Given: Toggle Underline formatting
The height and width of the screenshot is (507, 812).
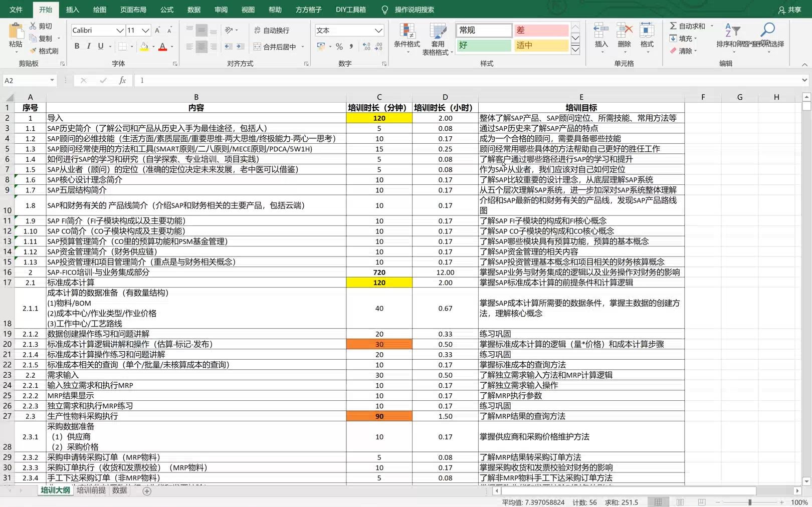Looking at the screenshot, I should click(101, 46).
